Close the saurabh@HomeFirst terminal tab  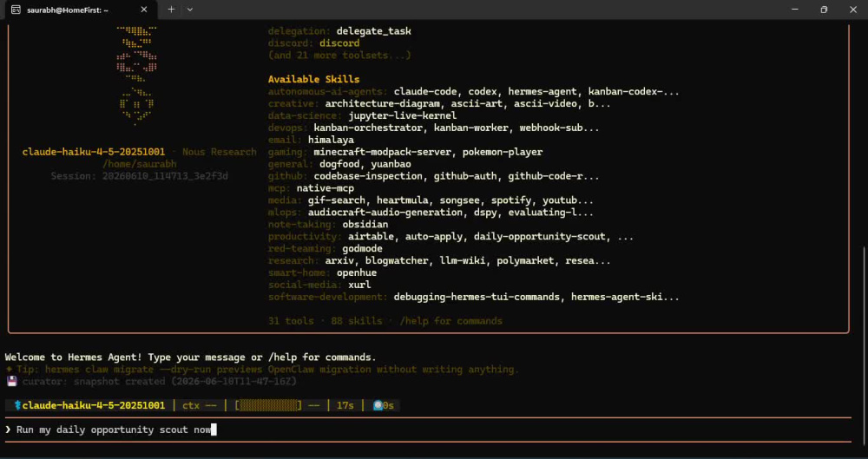tap(144, 10)
